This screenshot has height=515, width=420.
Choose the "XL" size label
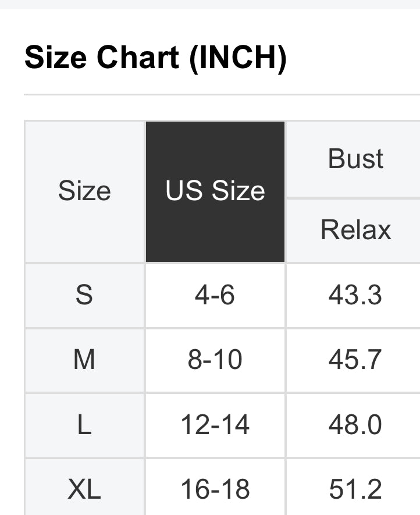point(84,489)
